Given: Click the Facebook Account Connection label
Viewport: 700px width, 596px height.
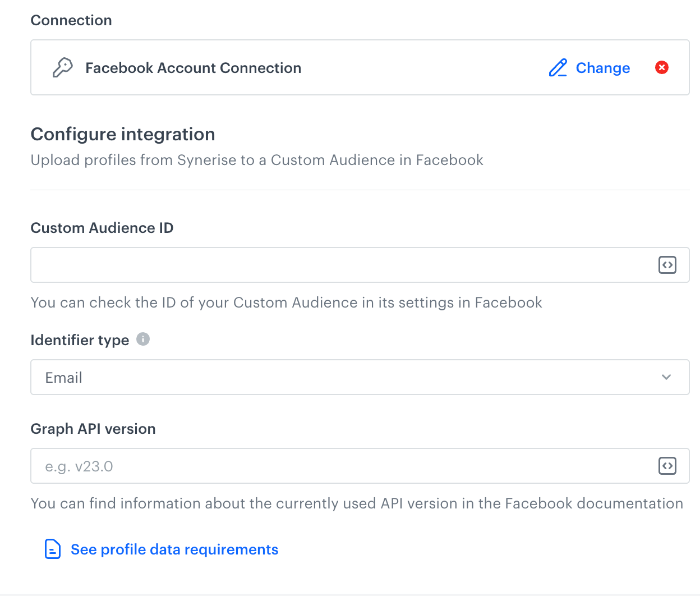Looking at the screenshot, I should 193,68.
